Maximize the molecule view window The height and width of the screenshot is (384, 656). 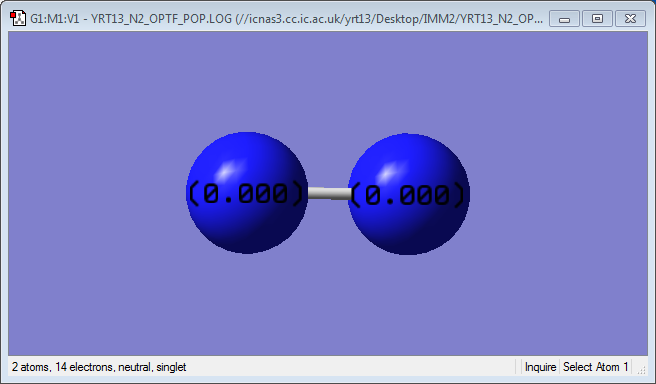[597, 19]
